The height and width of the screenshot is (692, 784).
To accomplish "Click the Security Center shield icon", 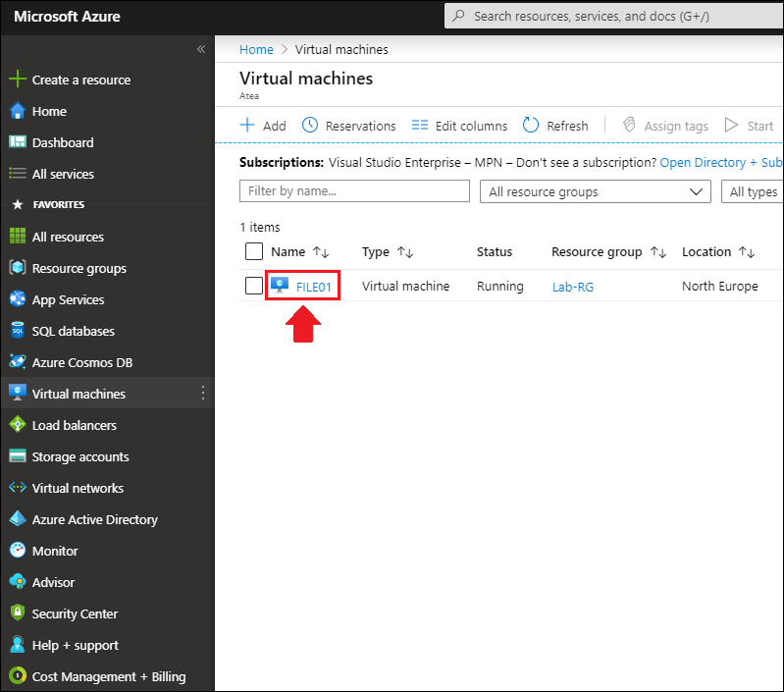I will click(18, 613).
